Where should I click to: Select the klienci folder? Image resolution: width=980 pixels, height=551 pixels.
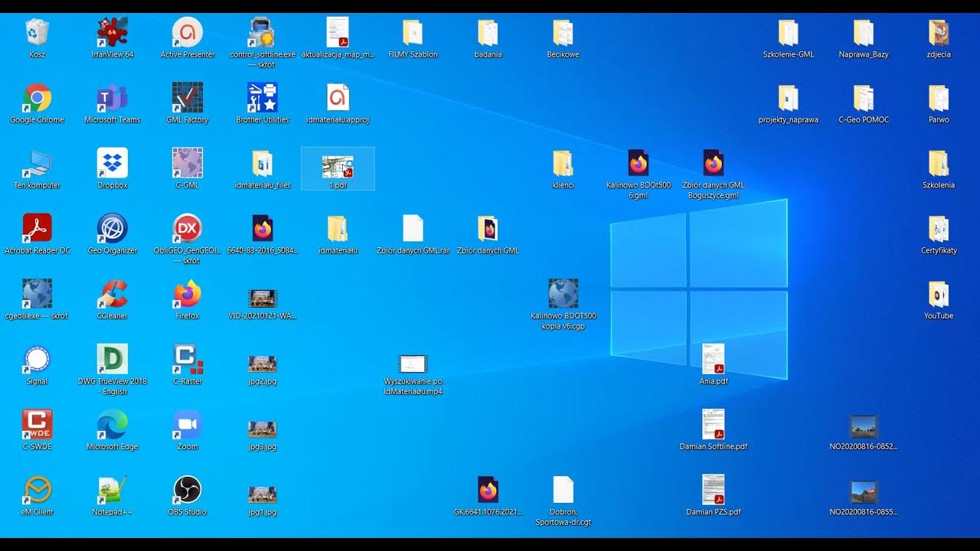pos(563,164)
